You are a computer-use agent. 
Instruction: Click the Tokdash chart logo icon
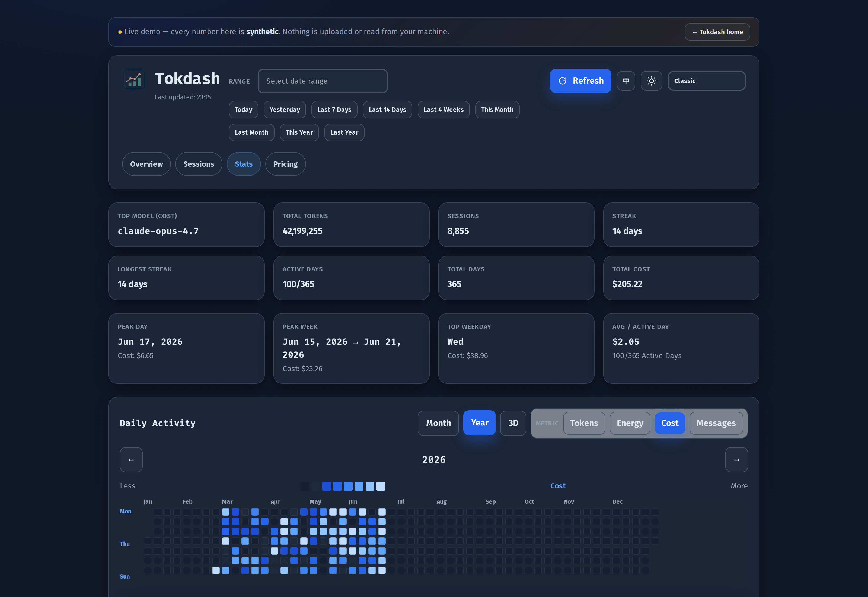(134, 80)
